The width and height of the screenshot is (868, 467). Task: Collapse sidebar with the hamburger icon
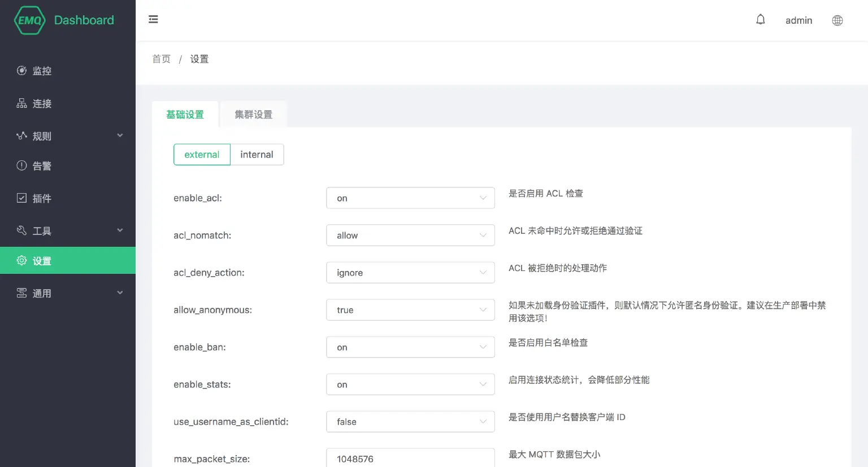(153, 20)
